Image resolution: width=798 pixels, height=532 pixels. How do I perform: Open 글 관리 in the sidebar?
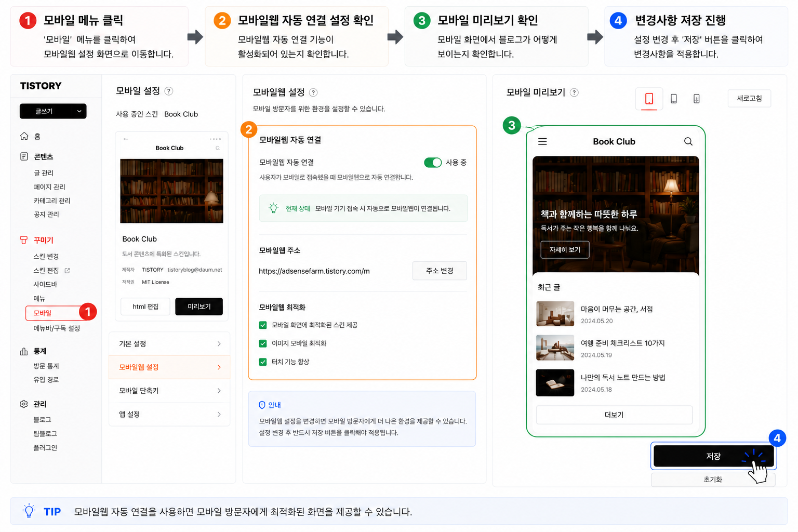44,173
